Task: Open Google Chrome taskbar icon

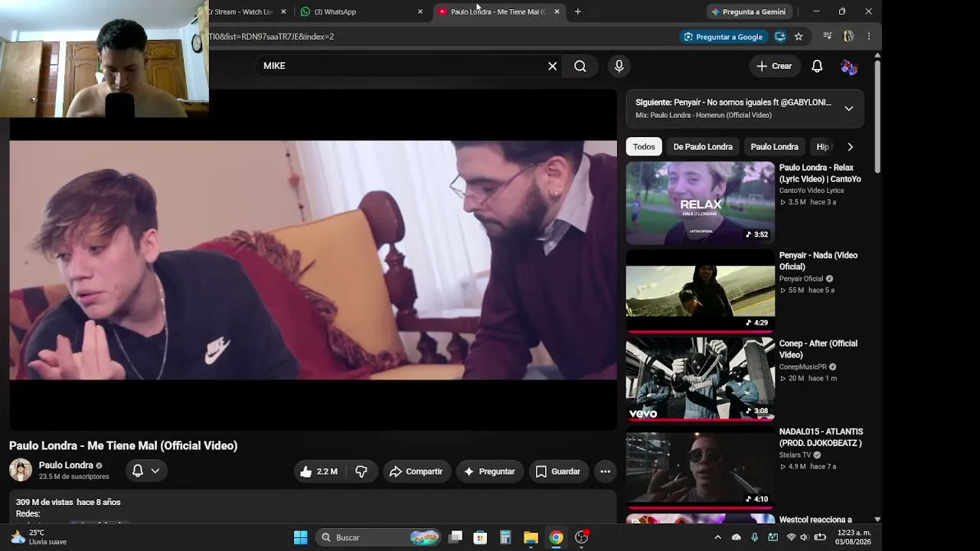Action: pyautogui.click(x=557, y=537)
